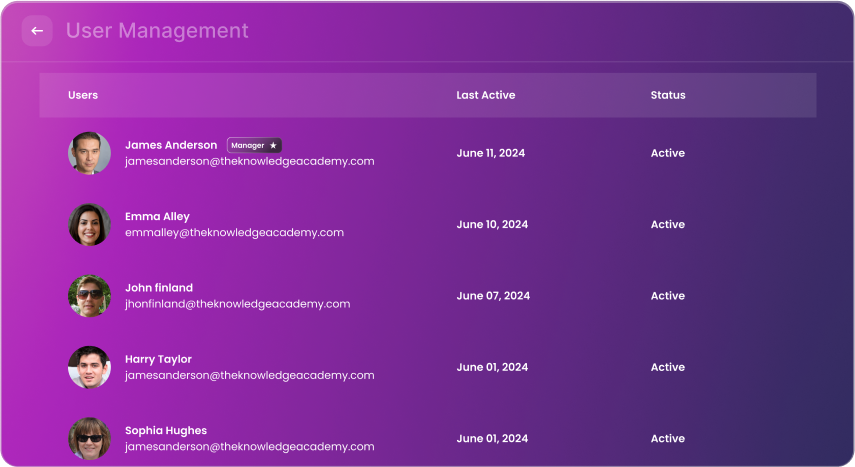Select Sophia Hughes' avatar with sunglasses
The height and width of the screenshot is (467, 855).
coord(89,438)
